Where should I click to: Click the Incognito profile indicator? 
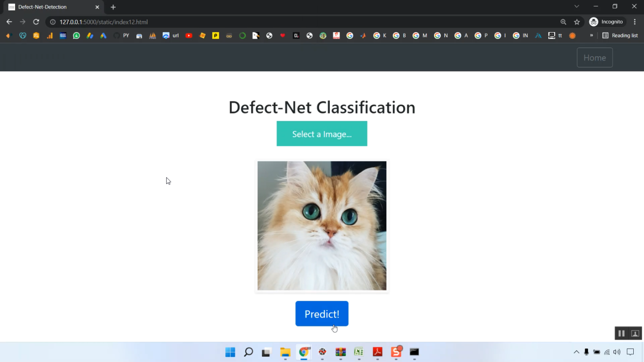(606, 22)
